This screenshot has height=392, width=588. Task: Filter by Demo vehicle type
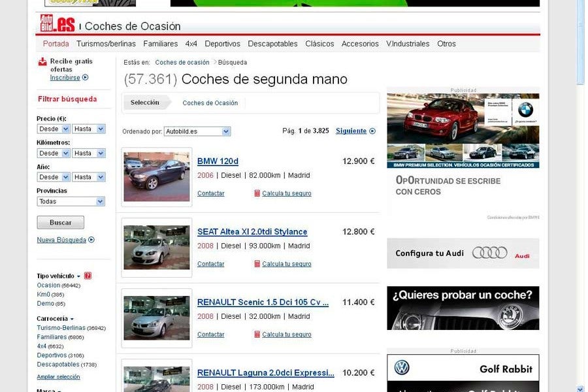click(x=45, y=303)
